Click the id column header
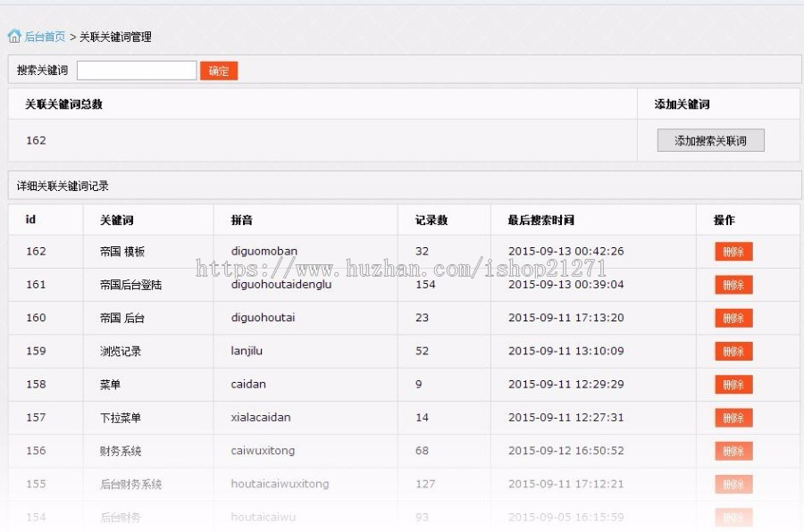804x532 pixels. [x=30, y=220]
